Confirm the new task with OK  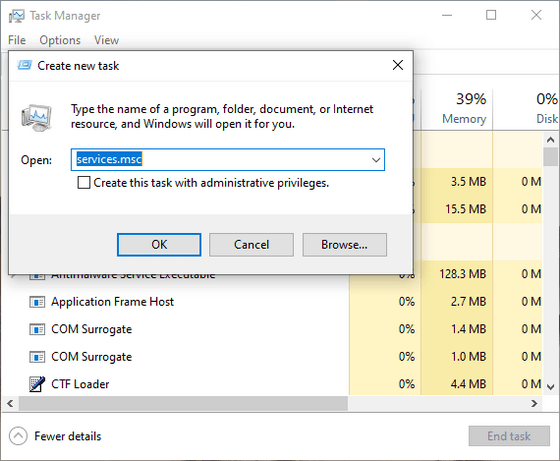coord(159,245)
